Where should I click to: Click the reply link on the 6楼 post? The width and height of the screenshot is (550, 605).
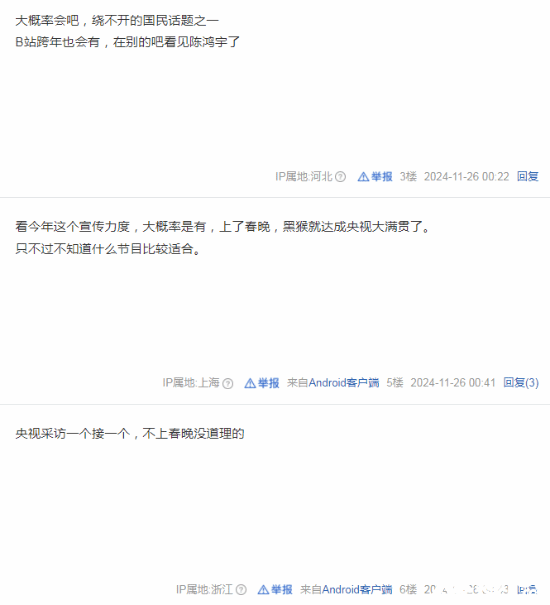(x=527, y=590)
